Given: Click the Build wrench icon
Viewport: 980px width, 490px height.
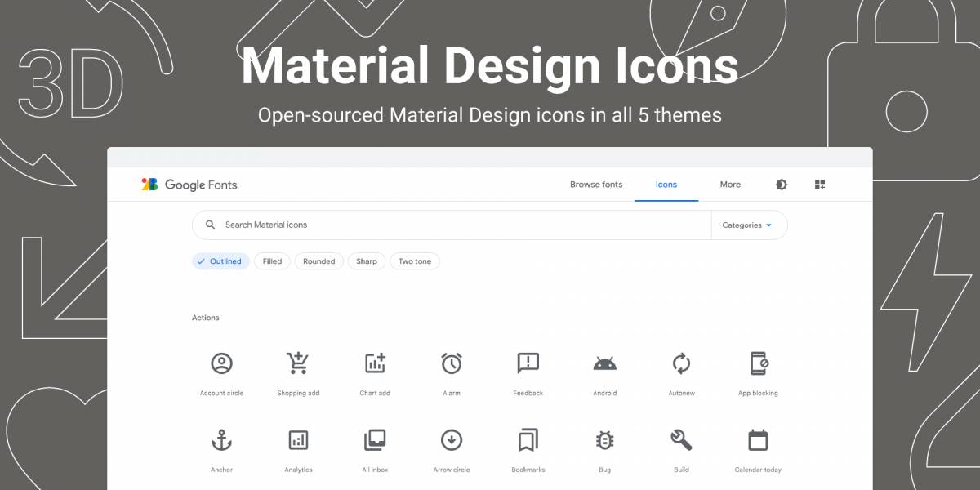Looking at the screenshot, I should (681, 440).
